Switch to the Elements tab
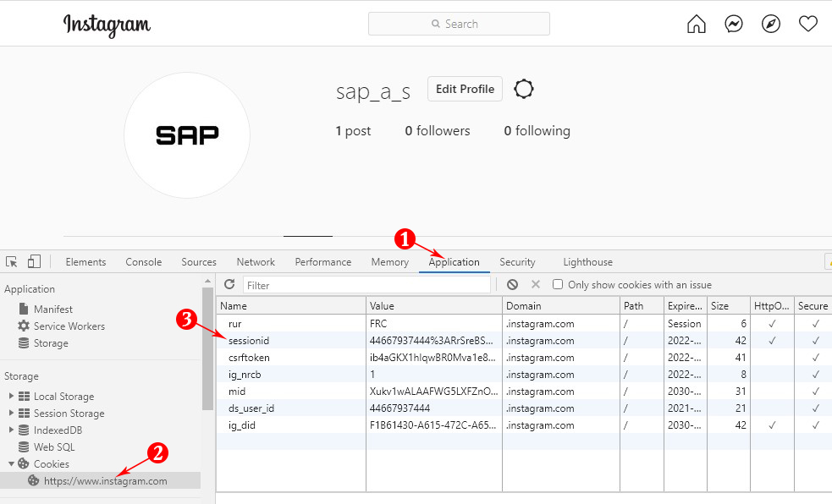The image size is (832, 504). pyautogui.click(x=86, y=262)
